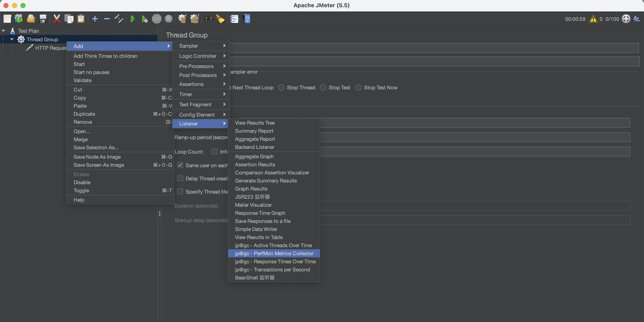Click the round remote engines status icon
The image size is (644, 322).
[x=626, y=19]
